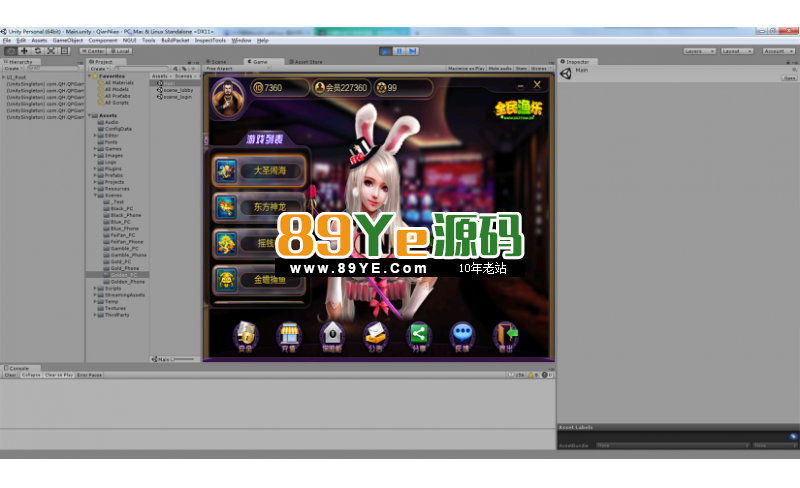Open the Account dropdown
This screenshot has width=800, height=488.
click(x=779, y=51)
